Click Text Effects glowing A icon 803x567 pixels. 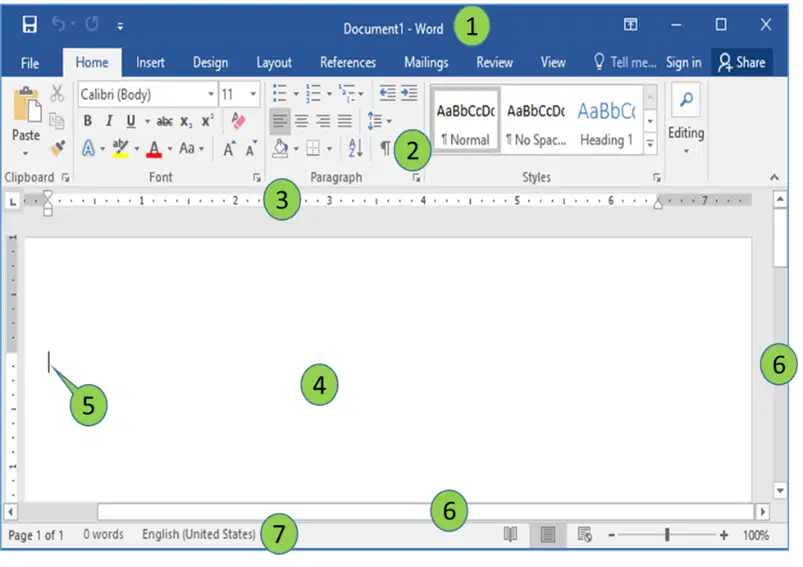pos(88,149)
